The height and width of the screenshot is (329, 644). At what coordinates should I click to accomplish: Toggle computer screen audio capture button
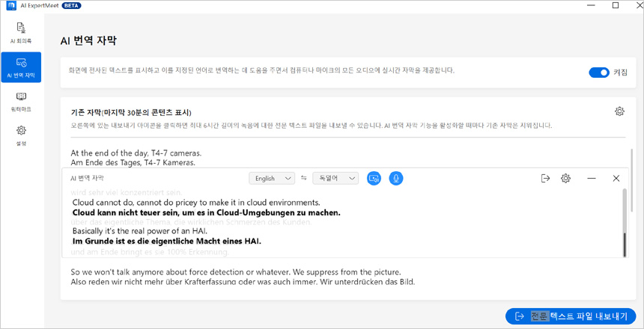(374, 179)
